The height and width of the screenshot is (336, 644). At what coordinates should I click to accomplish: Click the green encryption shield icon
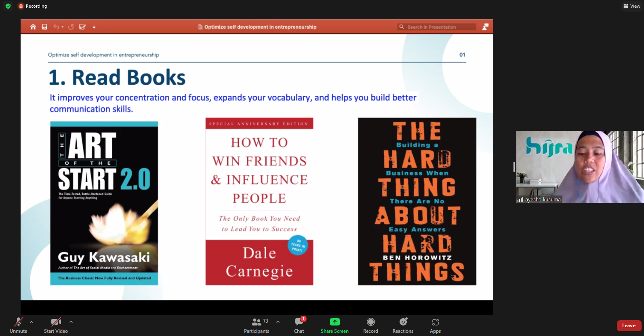(8, 6)
